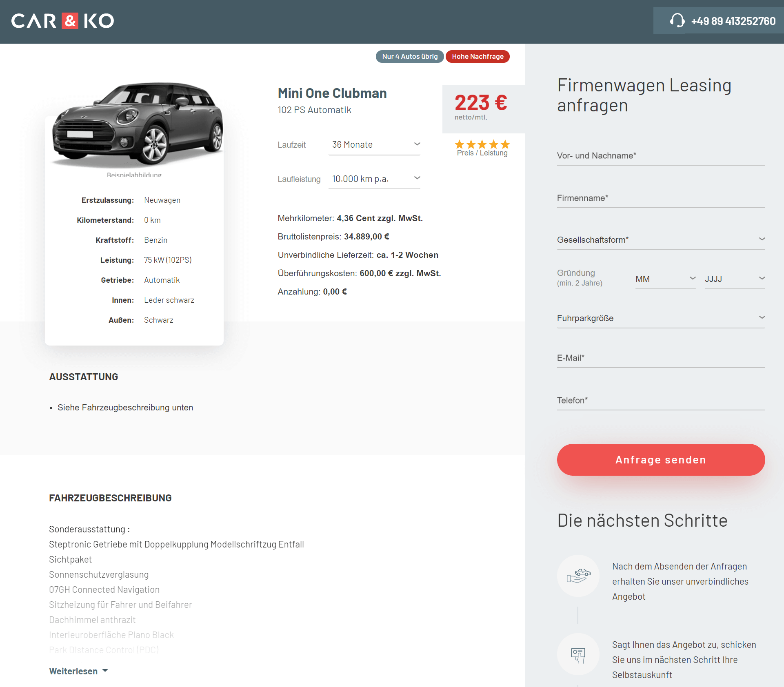Click the Kraftstoff value Benzin
This screenshot has height=687, width=784.
[155, 240]
